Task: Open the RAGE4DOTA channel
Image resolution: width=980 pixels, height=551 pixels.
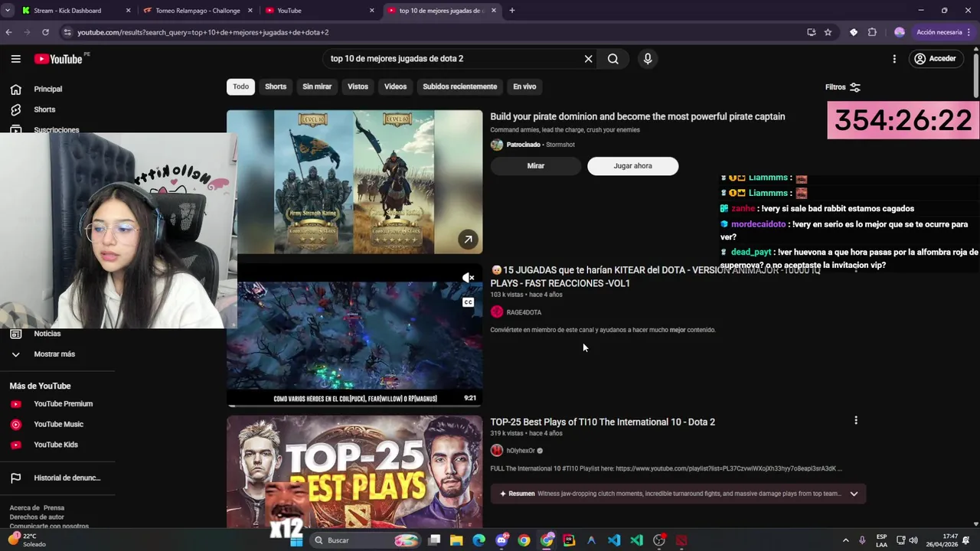Action: pos(524,312)
